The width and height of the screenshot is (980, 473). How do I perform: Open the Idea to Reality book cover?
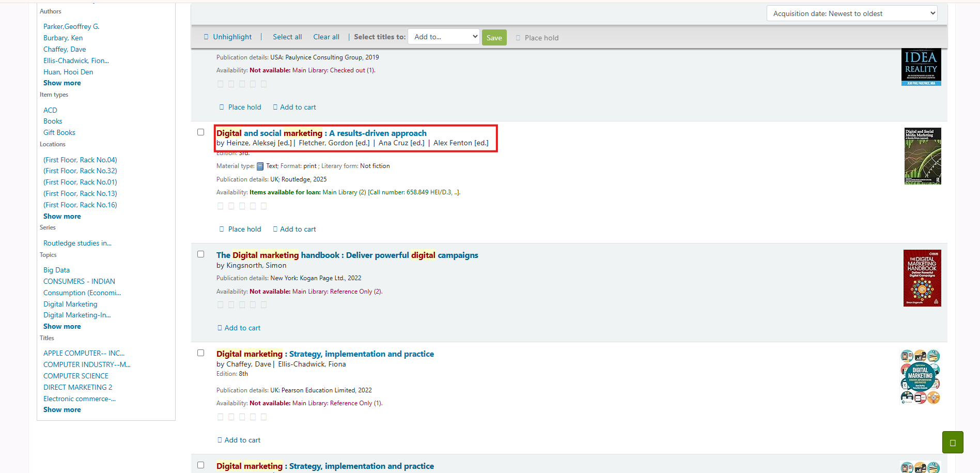[x=921, y=67]
